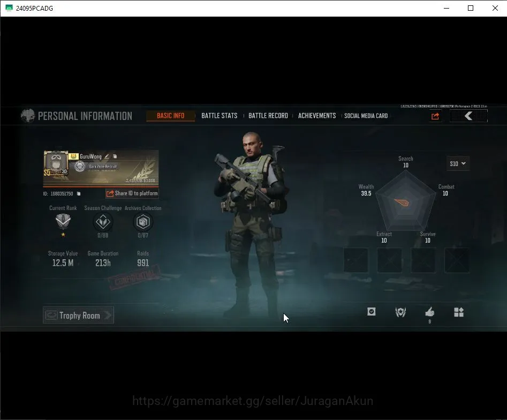The width and height of the screenshot is (507, 420).
Task: Select the third empty badge slot
Action: tap(423, 260)
